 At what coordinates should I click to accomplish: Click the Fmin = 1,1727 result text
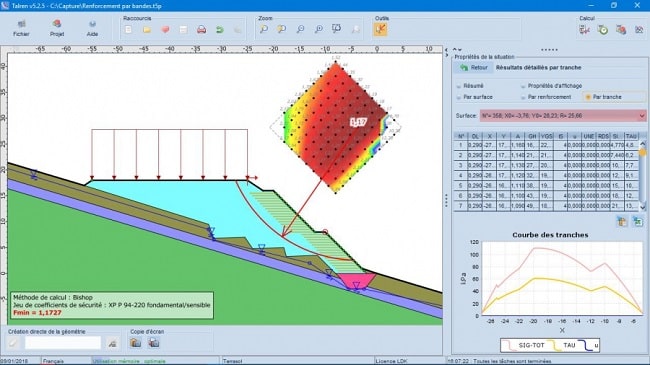(37, 313)
